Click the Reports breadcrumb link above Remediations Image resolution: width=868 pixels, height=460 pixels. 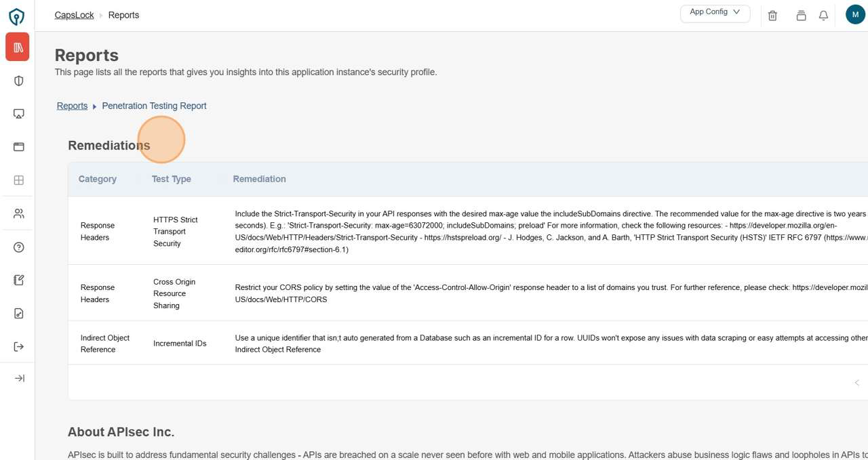(72, 106)
